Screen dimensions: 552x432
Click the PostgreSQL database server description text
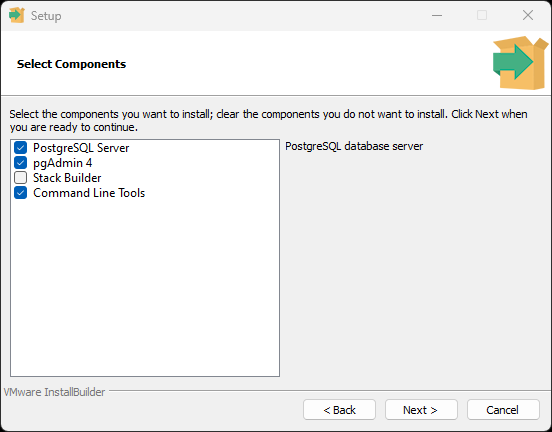(354, 146)
